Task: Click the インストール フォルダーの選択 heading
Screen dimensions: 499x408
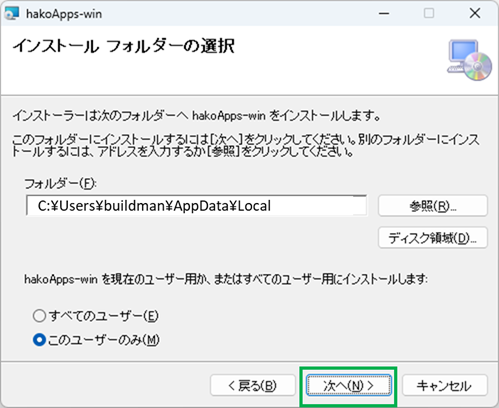Action: tap(124, 46)
